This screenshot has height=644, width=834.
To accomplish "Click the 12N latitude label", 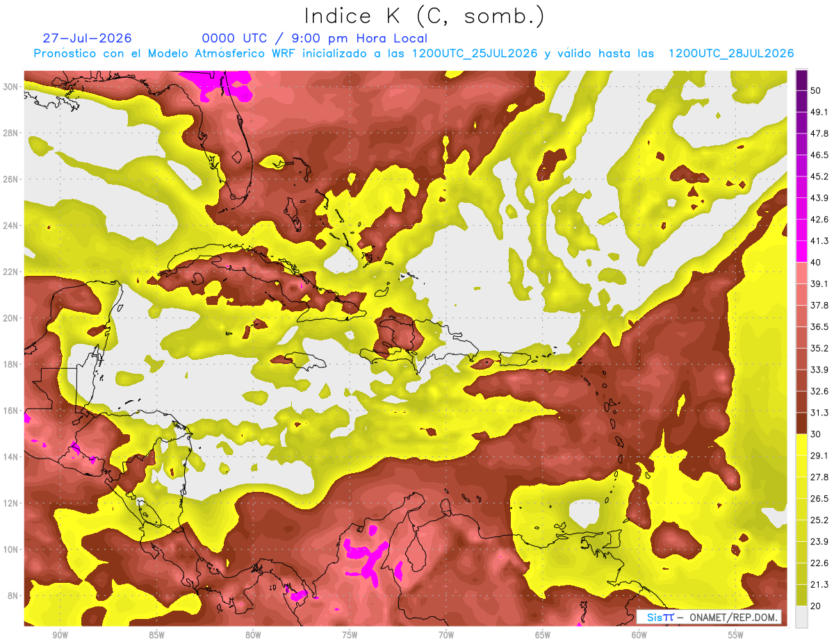I will [12, 503].
